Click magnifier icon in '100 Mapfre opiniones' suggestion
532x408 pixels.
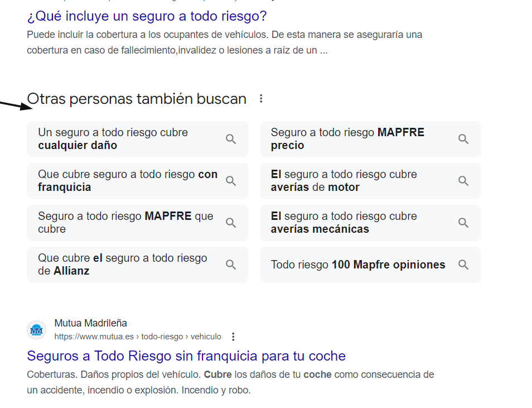point(463,265)
